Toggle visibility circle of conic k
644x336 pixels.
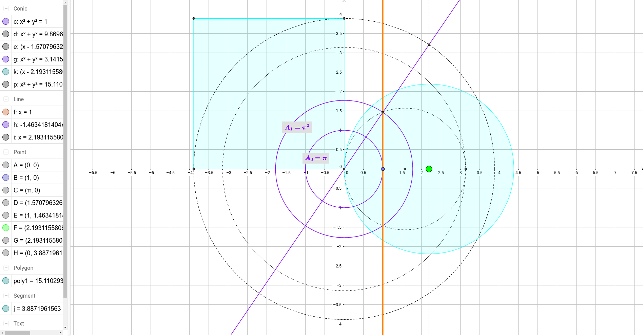(6, 72)
